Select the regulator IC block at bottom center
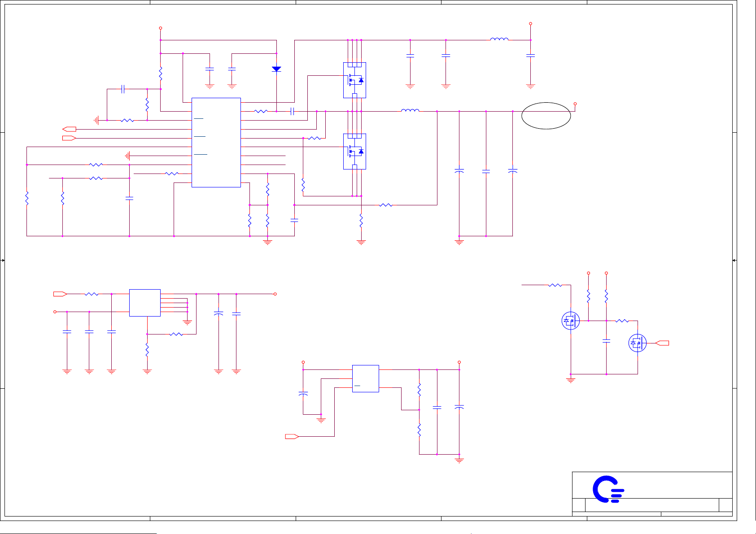 click(365, 379)
